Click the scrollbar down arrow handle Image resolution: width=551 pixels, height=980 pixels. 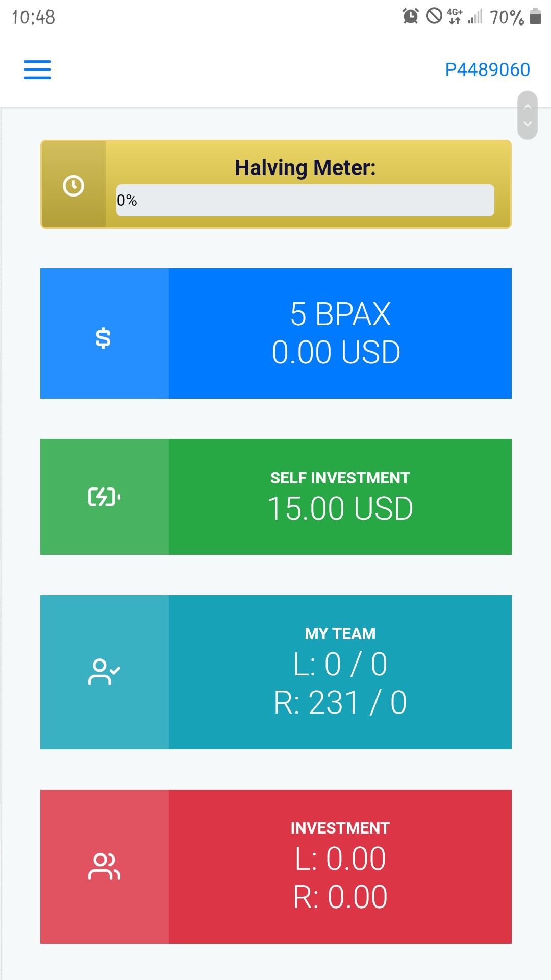click(528, 124)
